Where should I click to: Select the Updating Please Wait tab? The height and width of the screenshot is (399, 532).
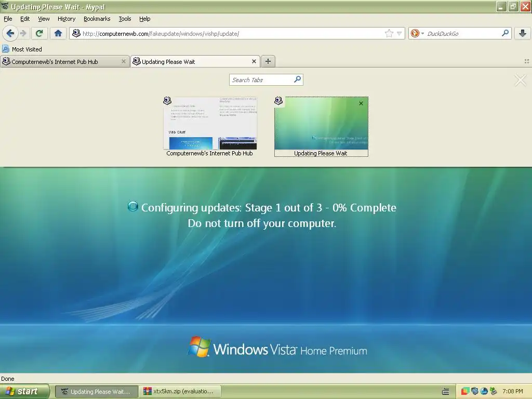tap(195, 61)
